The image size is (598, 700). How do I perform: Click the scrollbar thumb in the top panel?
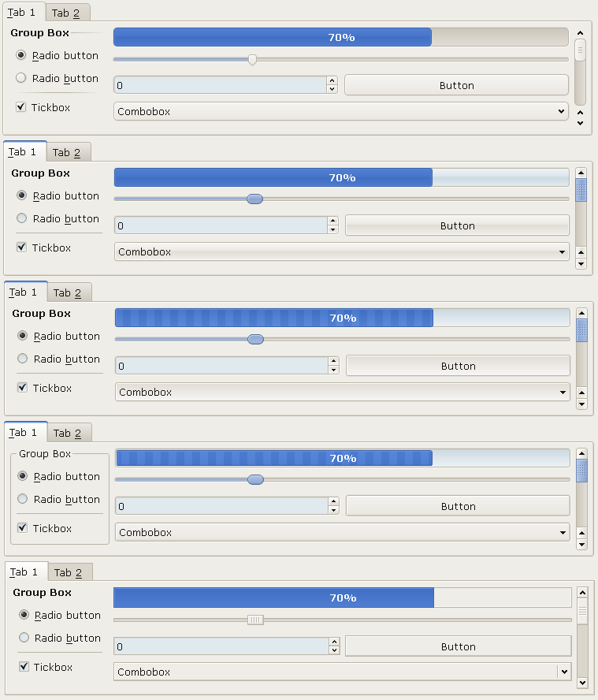pos(580,50)
